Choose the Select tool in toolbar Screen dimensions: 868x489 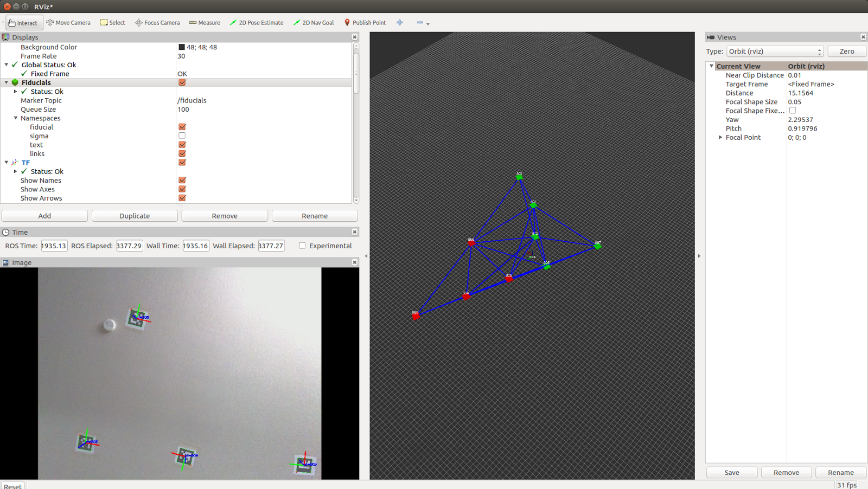(x=112, y=23)
